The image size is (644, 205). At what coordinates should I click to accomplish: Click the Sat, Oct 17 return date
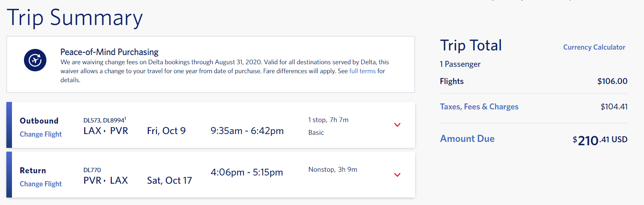(x=169, y=180)
